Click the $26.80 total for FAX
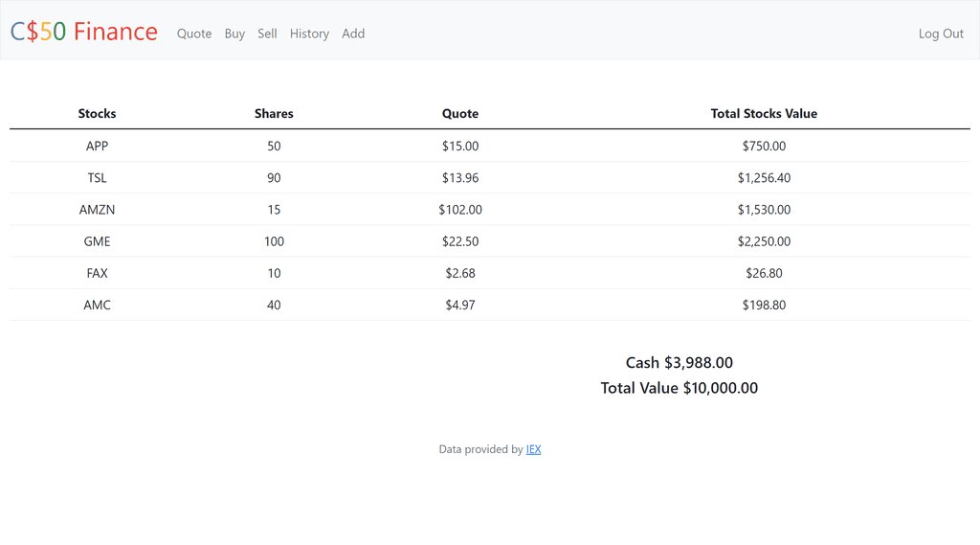Screen dimensions: 980x545 (x=764, y=273)
